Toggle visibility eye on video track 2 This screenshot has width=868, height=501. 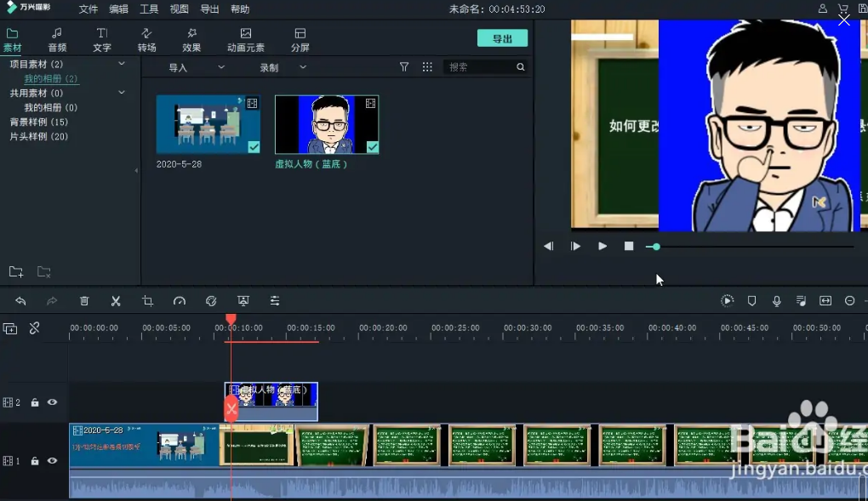(x=52, y=402)
